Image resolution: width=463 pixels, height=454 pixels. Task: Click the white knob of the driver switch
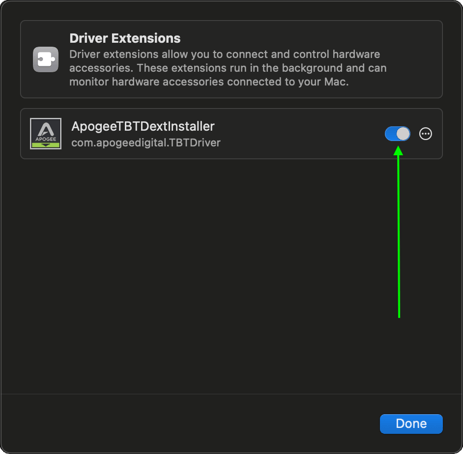403,134
